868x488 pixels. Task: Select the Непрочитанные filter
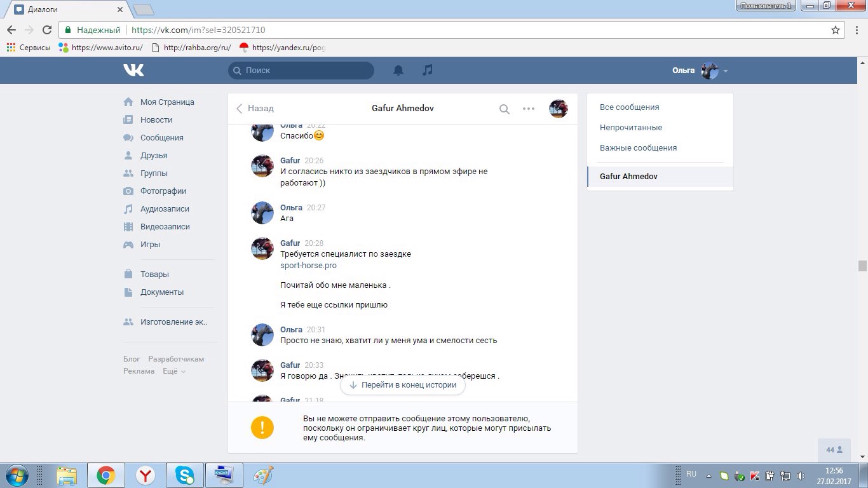(631, 128)
